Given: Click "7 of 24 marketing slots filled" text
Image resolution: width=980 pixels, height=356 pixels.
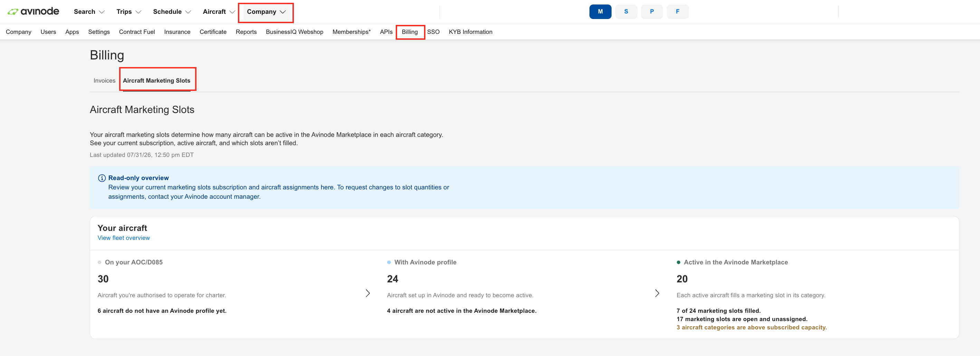Looking at the screenshot, I should point(719,311).
